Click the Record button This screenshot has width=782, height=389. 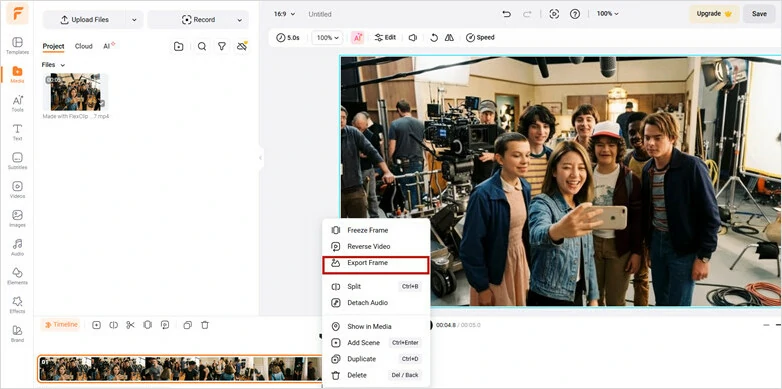(x=198, y=20)
